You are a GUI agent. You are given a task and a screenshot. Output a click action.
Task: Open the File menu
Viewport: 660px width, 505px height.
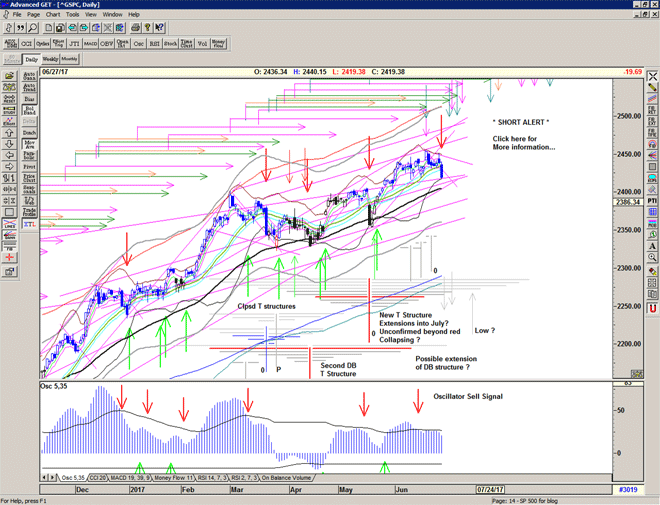tap(17, 15)
